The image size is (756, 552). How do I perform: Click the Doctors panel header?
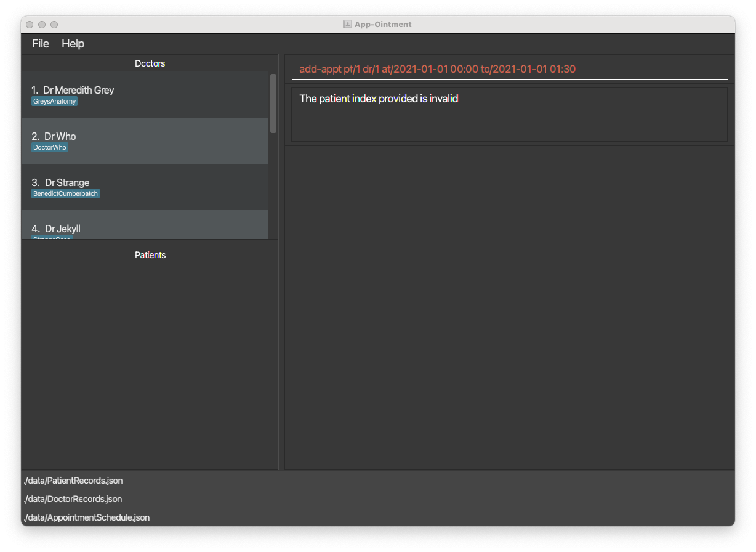(150, 63)
